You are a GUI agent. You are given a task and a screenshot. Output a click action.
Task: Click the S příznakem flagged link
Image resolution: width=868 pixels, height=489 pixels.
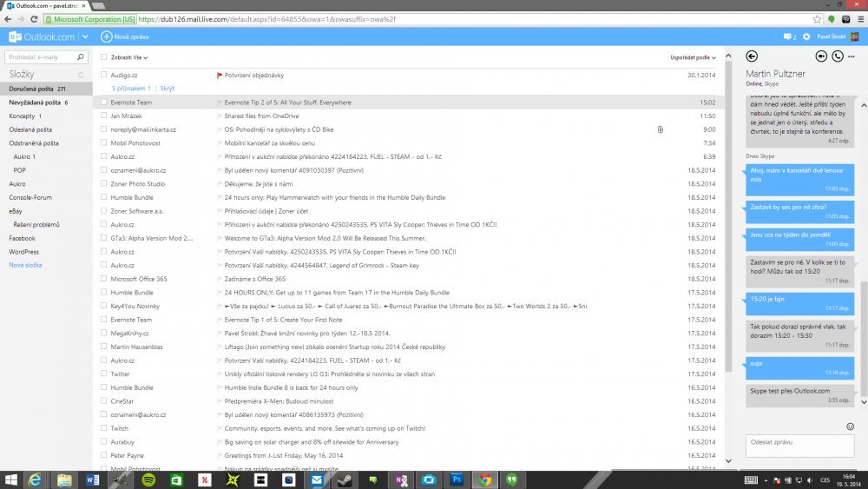pyautogui.click(x=131, y=88)
